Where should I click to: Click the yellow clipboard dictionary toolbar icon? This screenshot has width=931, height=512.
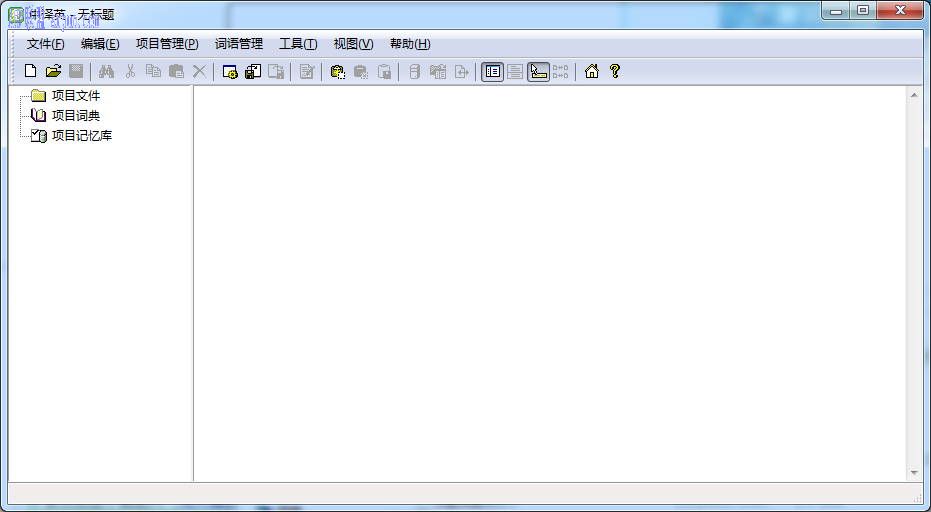point(338,72)
